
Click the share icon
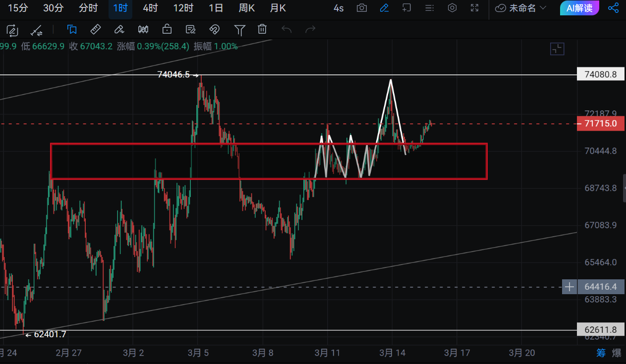tap(613, 8)
